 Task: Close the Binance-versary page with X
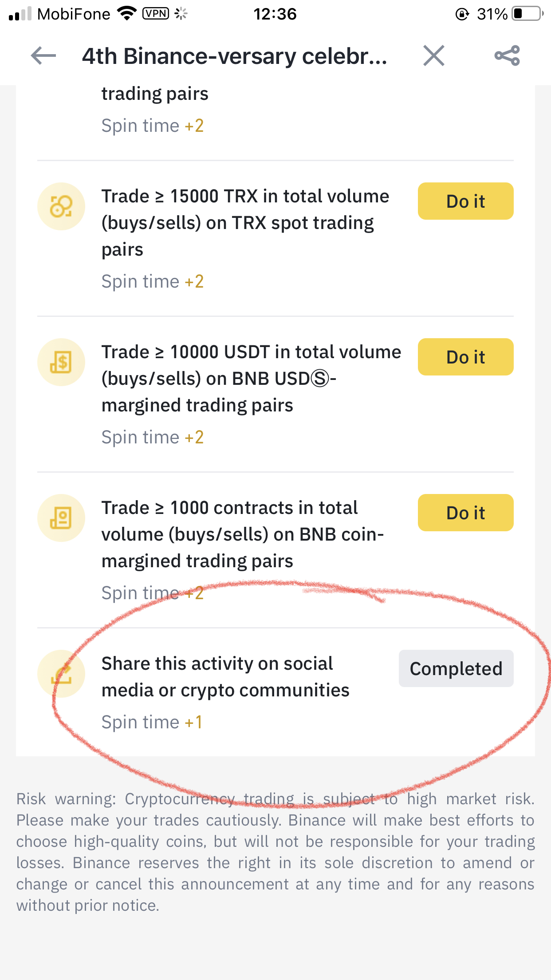[433, 56]
